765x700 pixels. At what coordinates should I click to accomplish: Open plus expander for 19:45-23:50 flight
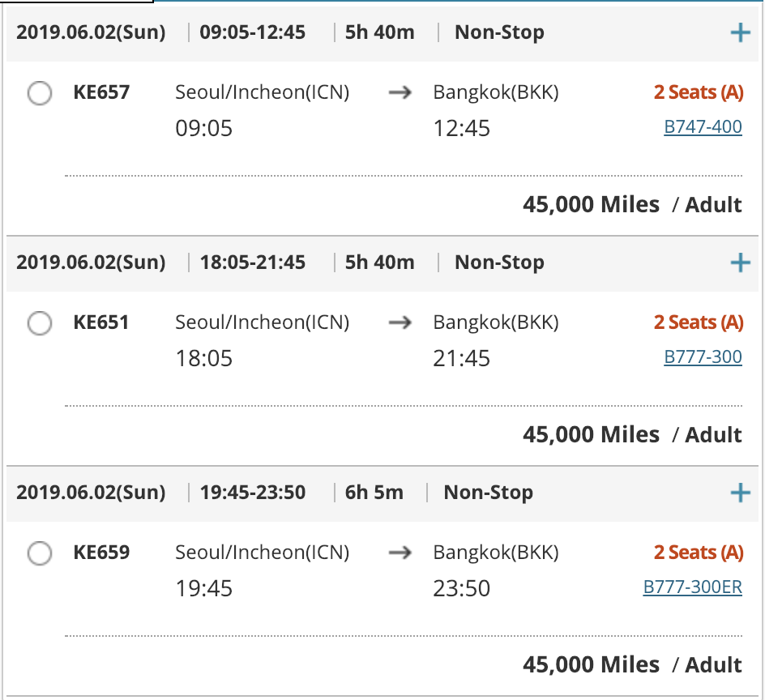tap(740, 493)
